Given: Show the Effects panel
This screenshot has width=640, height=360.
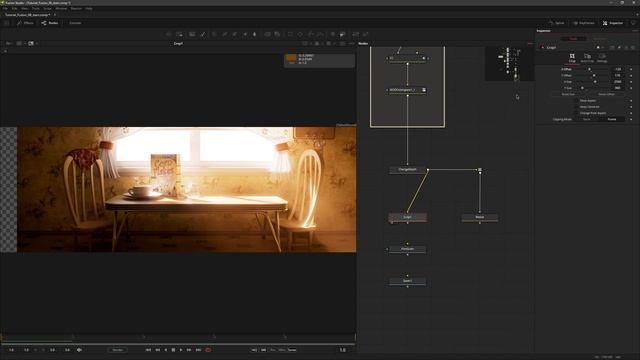Looking at the screenshot, I should coord(25,23).
